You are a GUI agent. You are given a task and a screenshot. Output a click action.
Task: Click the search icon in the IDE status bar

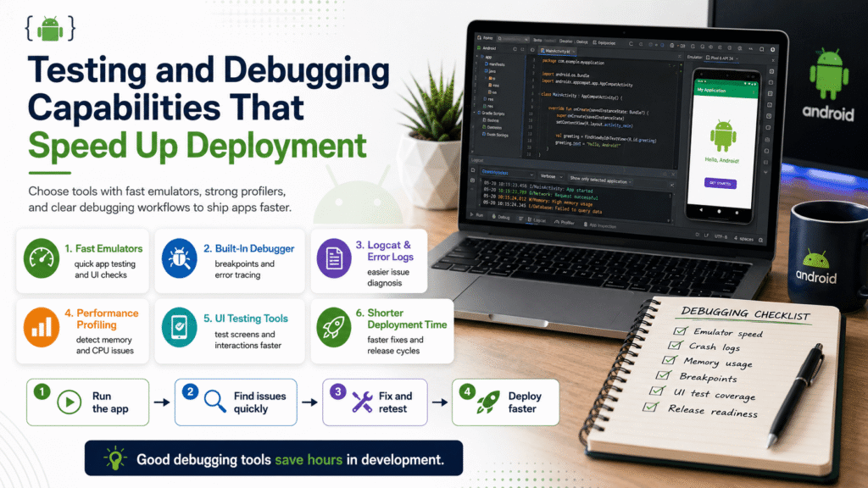tap(761, 240)
